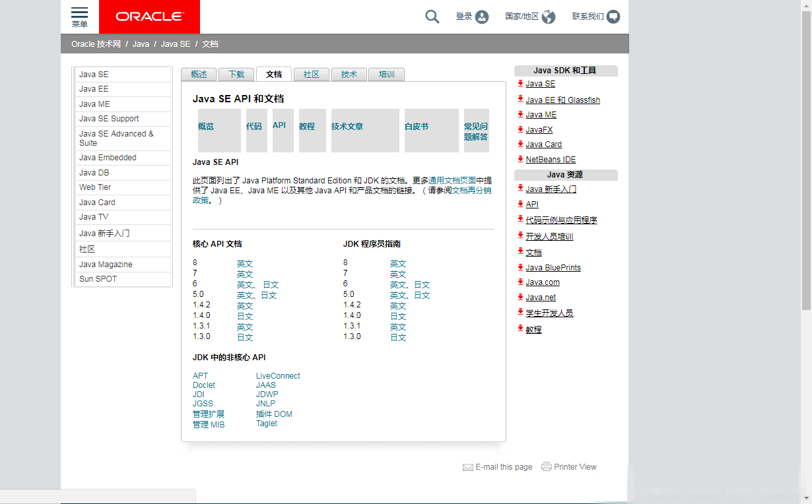812x504 pixels.
Task: Click the red arrow icon beside 教程
Action: (x=520, y=328)
